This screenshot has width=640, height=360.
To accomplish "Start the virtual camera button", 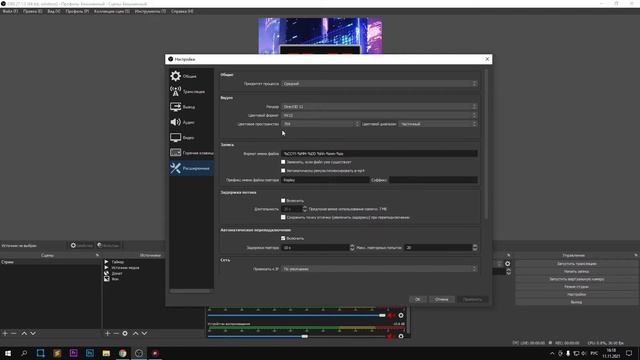I will [x=576, y=279].
